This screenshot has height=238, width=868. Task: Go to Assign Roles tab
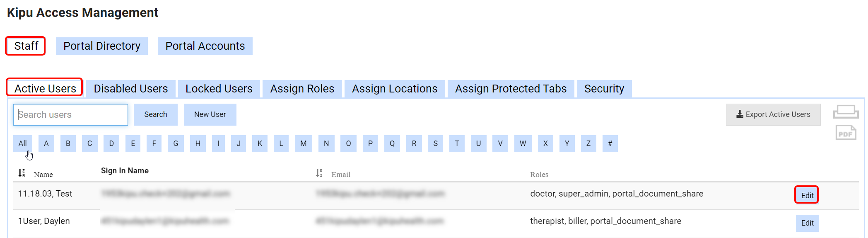click(x=302, y=89)
